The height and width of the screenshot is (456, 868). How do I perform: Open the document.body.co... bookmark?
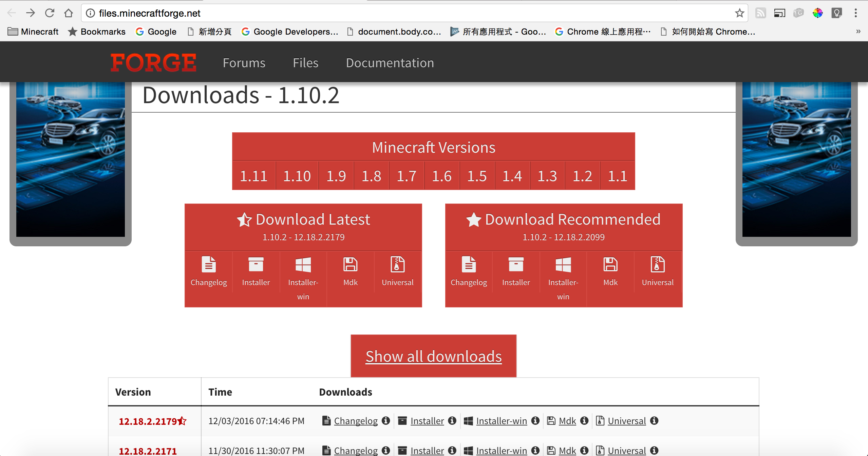tap(394, 32)
